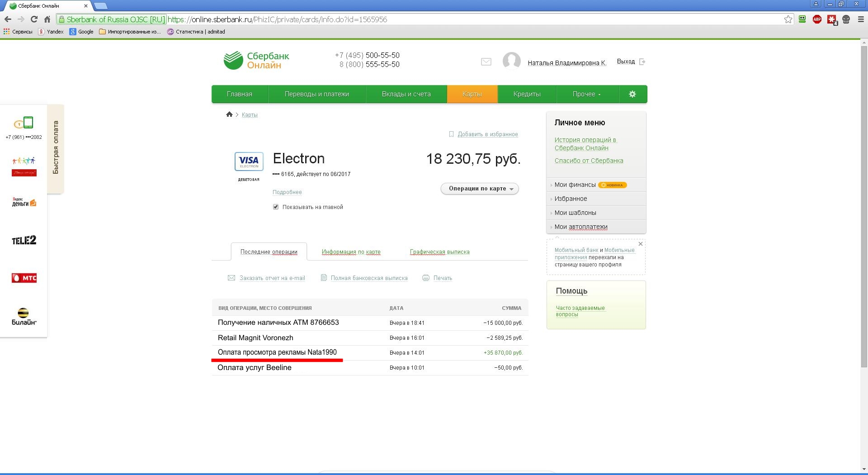868x475 pixels.
Task: Open 'Операции по карте' dropdown
Action: click(480, 189)
